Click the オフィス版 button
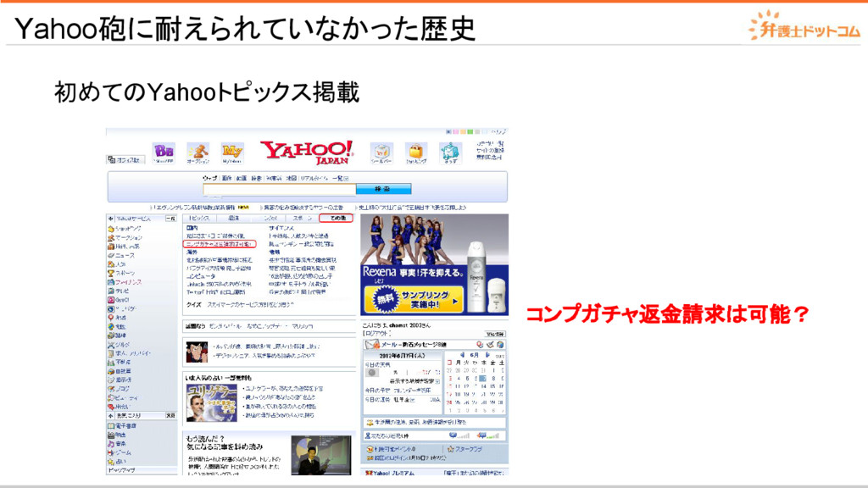Screen dimensions: 868x488 click(x=125, y=160)
